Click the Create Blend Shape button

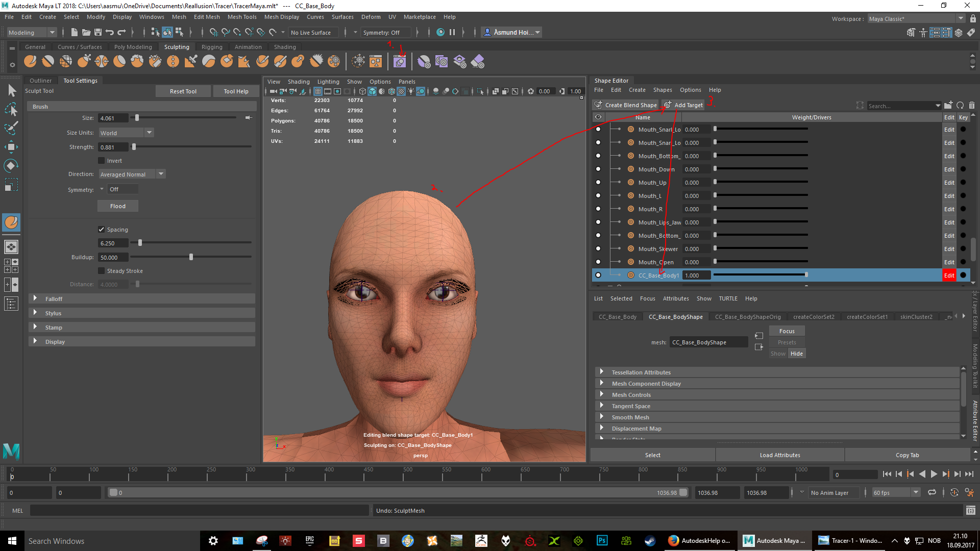(x=626, y=105)
